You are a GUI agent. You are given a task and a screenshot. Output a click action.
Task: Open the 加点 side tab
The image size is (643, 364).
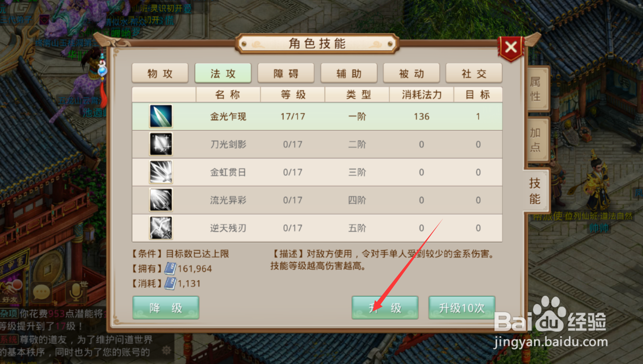click(536, 139)
